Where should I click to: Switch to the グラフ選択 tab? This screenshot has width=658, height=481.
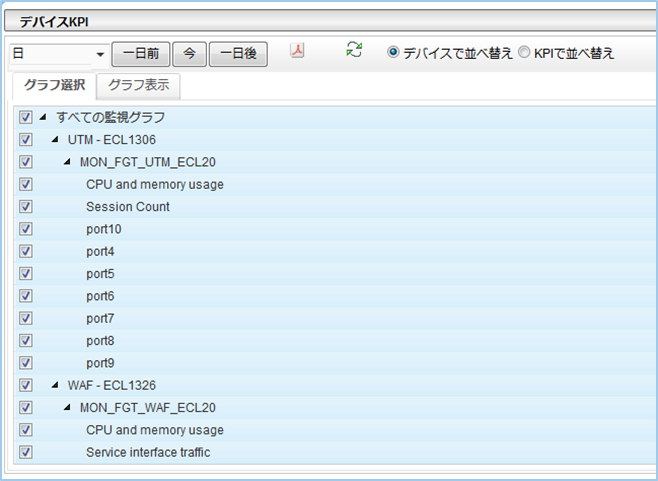coord(54,85)
